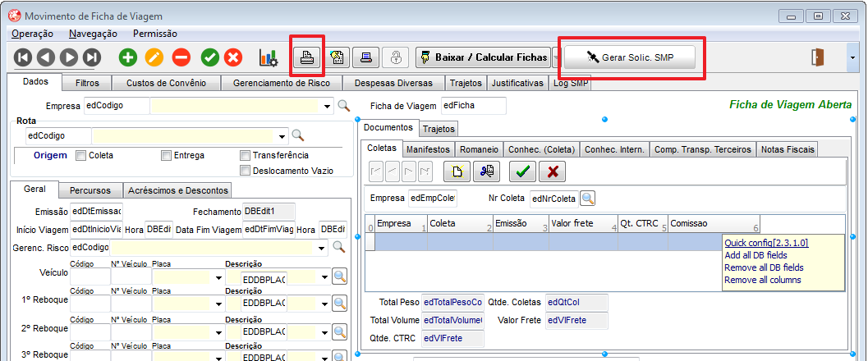Select Acréscimos e Descontos tab

click(x=177, y=190)
